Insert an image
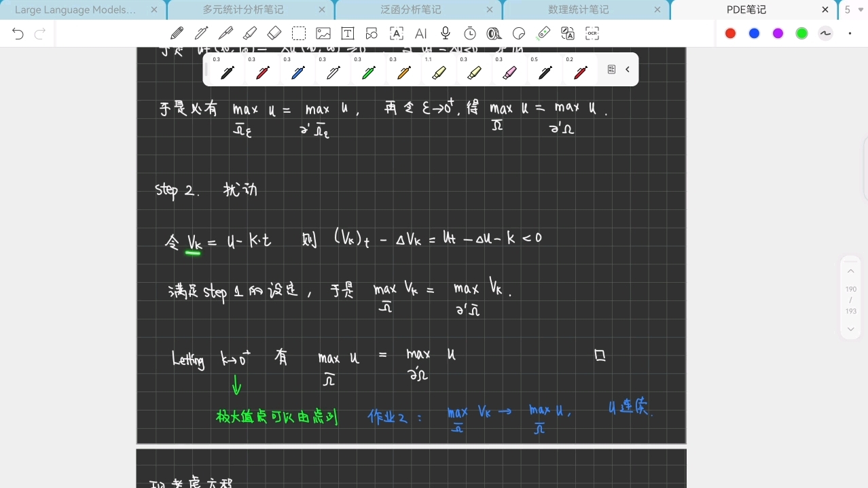This screenshot has width=868, height=488. (x=323, y=33)
